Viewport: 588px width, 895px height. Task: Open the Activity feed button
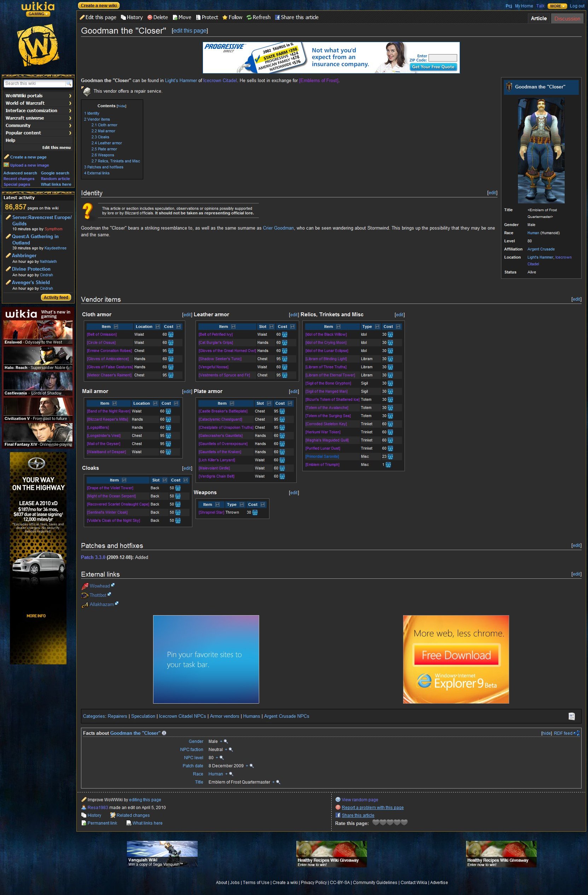(x=56, y=298)
